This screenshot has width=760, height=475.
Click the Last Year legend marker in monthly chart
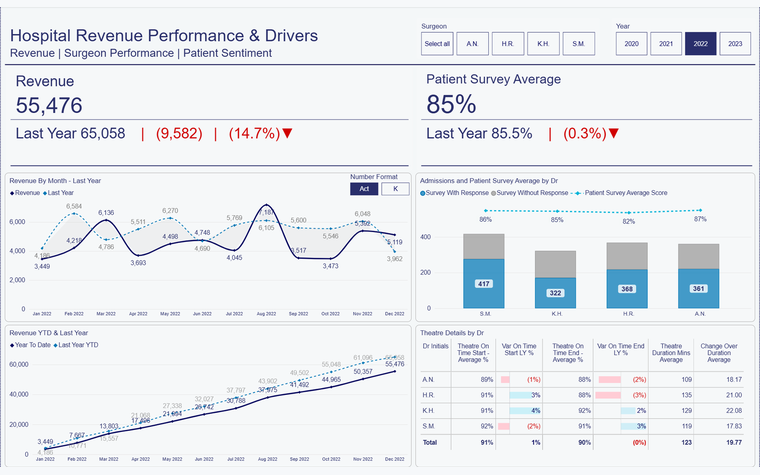tap(45, 193)
